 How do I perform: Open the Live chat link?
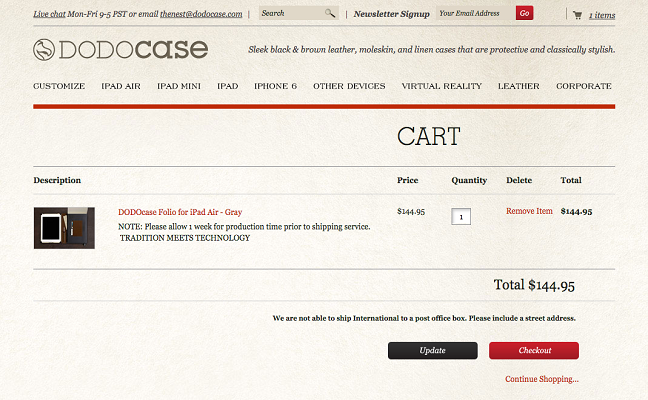pos(49,14)
